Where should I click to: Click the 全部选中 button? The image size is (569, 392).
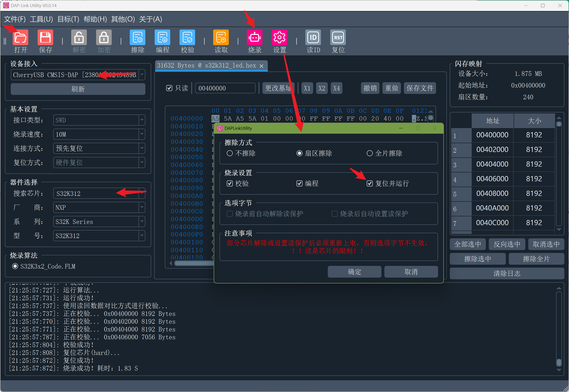(x=468, y=244)
